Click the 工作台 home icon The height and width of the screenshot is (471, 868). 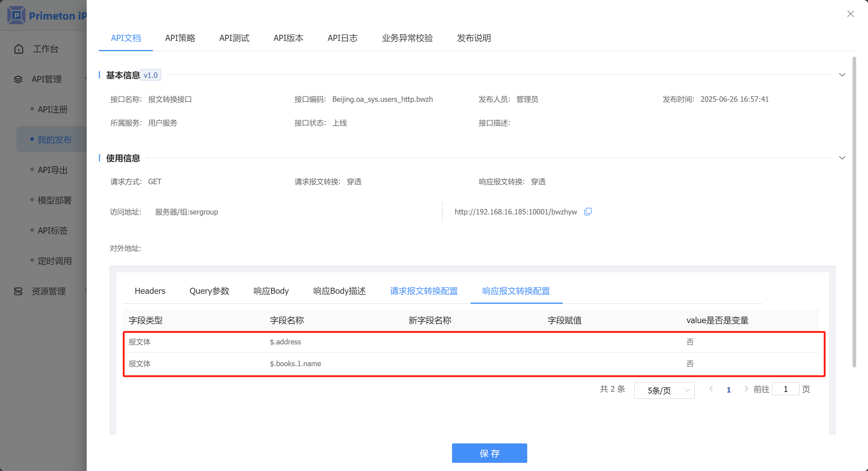[19, 49]
